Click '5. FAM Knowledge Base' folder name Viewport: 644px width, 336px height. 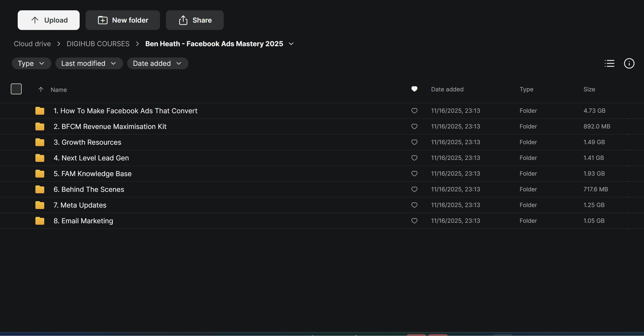(92, 174)
